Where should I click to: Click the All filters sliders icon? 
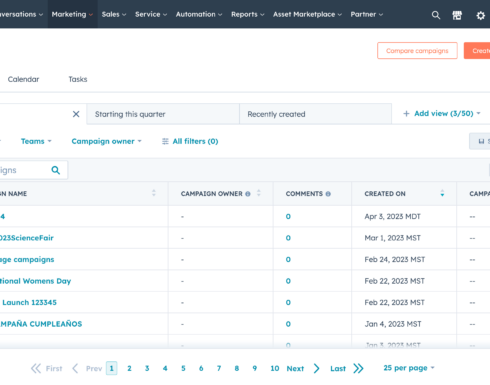click(x=165, y=142)
